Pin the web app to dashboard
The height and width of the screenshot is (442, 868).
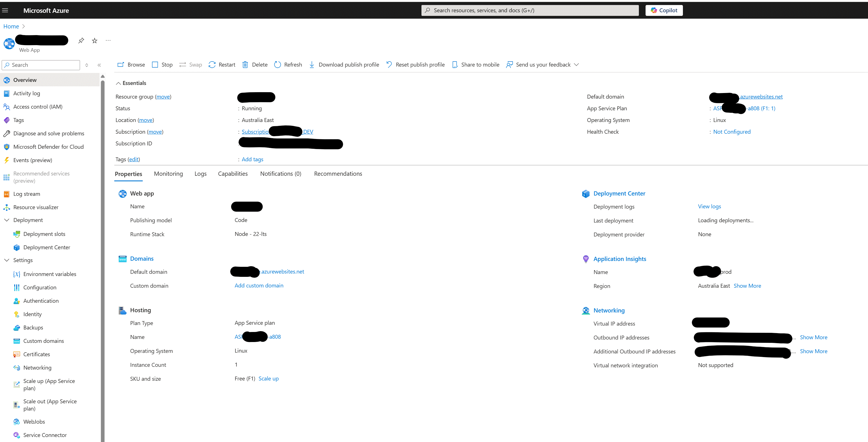coord(81,41)
